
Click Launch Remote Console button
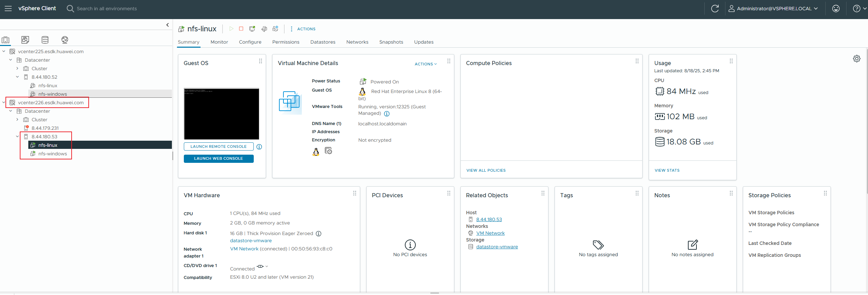[x=219, y=146]
